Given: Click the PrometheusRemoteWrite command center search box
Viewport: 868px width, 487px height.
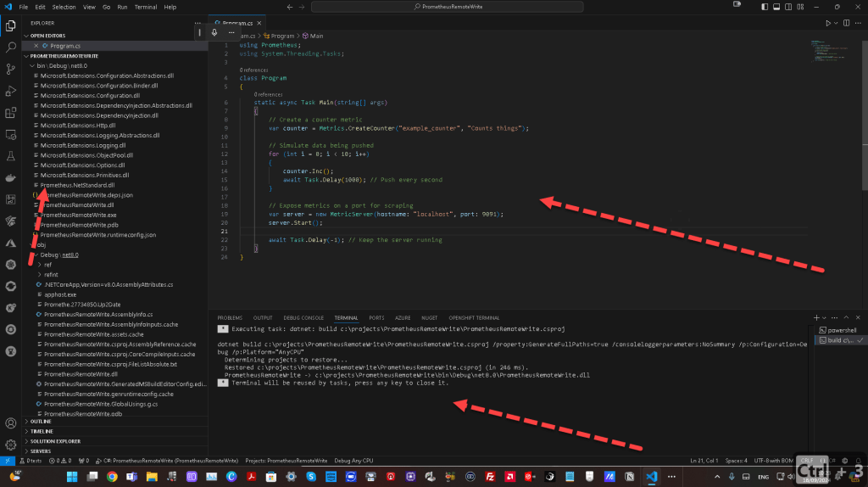Looking at the screenshot, I should pos(448,7).
